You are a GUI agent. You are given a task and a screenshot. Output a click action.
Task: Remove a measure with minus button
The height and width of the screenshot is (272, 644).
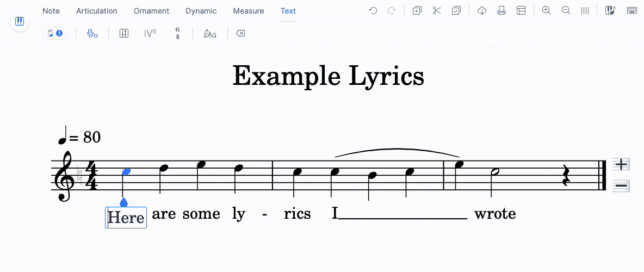[621, 186]
